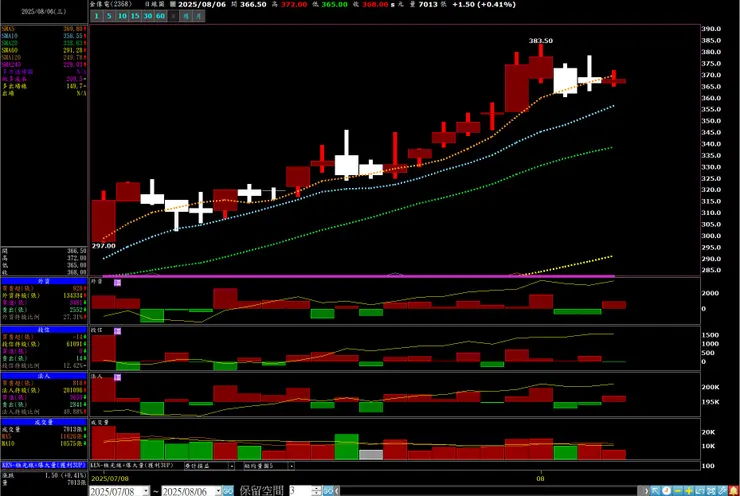Screen dimensions: 740x496
Task: Select the blue 成交量 panel header
Action: 44,422
